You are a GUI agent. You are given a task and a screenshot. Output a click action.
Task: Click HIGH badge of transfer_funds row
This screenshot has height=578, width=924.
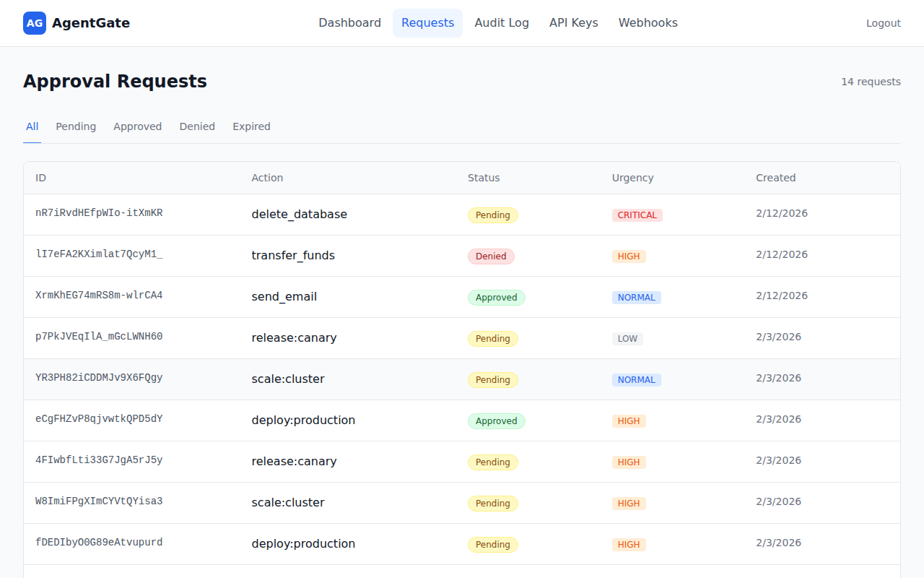coord(629,256)
